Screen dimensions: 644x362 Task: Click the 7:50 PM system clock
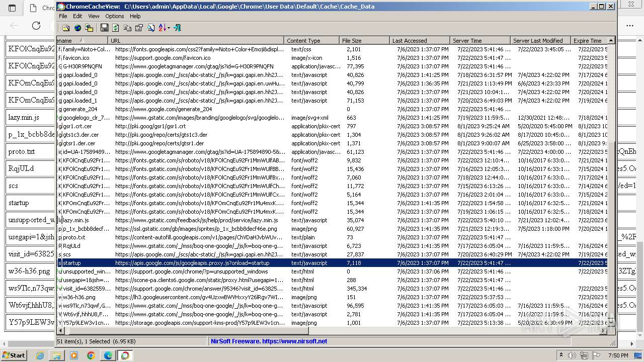point(618,355)
